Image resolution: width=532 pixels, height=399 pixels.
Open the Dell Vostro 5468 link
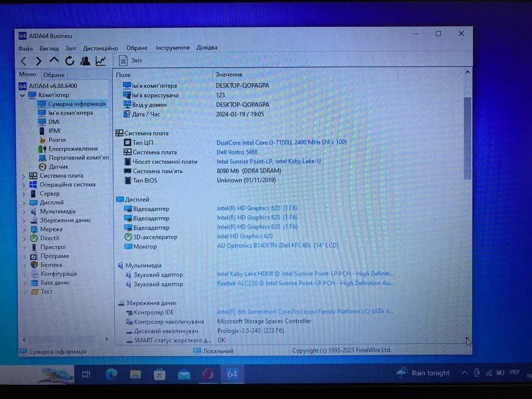pos(237,152)
